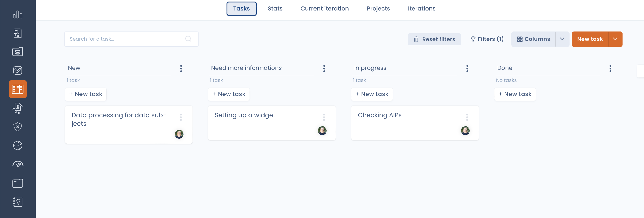Click the speedometer gauge sidebar icon
644x218 pixels.
click(17, 164)
